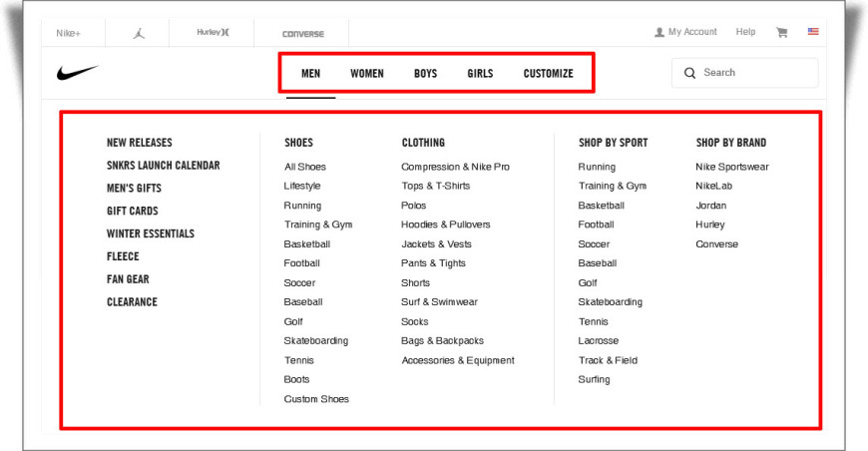The image size is (868, 451).
Task: Open the Hurley brand logo
Action: pos(213,32)
